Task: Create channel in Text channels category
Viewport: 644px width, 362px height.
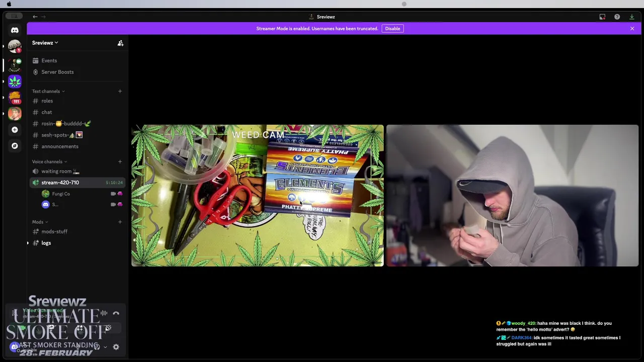Action: click(120, 92)
